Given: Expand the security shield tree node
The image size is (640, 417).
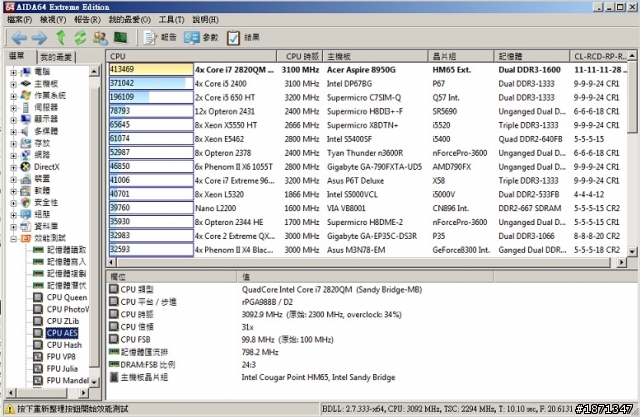Looking at the screenshot, I should tap(13, 203).
